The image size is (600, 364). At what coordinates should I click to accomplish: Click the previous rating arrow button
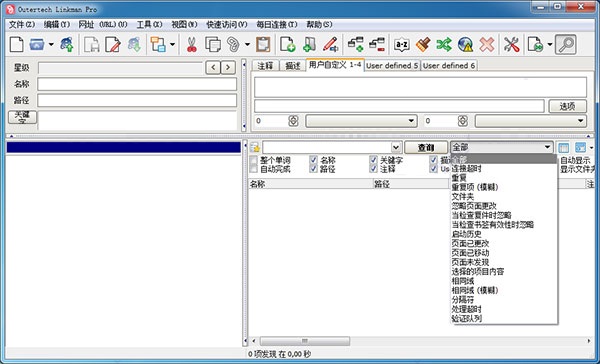pos(213,68)
